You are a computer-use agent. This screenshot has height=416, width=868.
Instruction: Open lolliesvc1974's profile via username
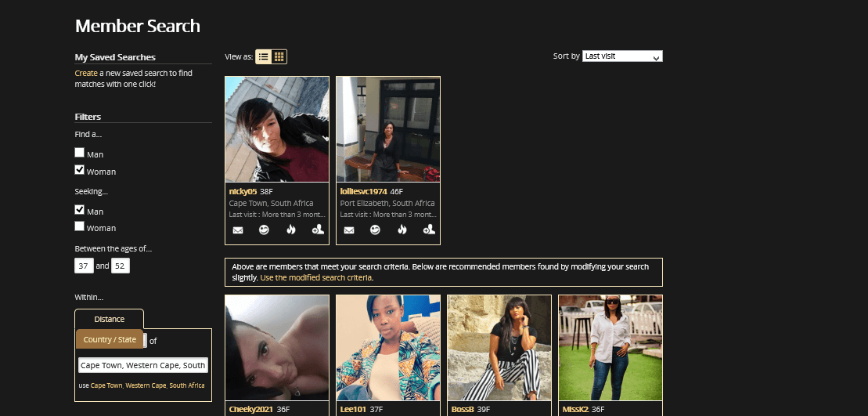click(364, 191)
